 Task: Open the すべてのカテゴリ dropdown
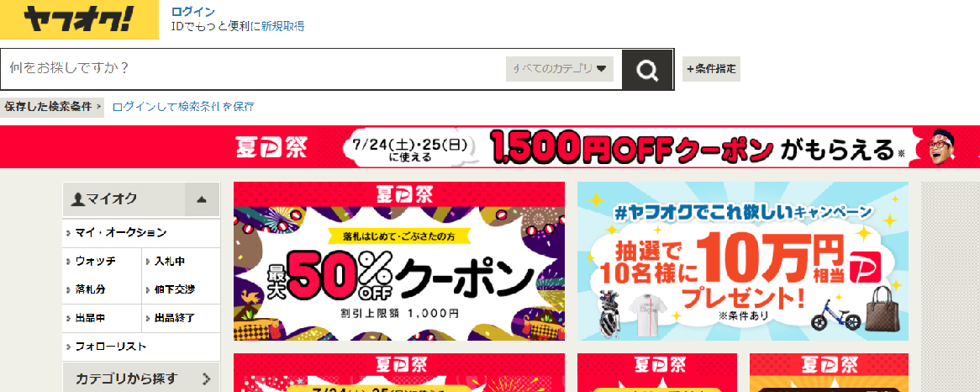coord(560,69)
